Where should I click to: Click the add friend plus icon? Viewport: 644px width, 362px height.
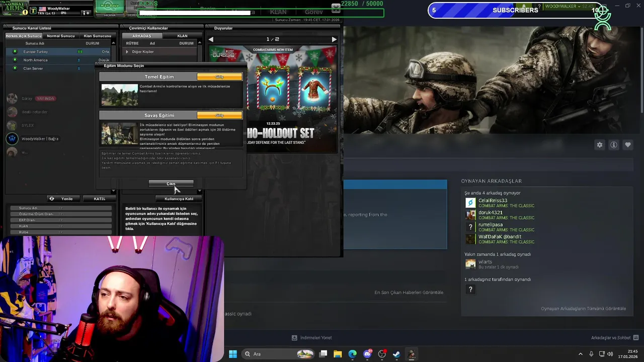click(x=86, y=13)
